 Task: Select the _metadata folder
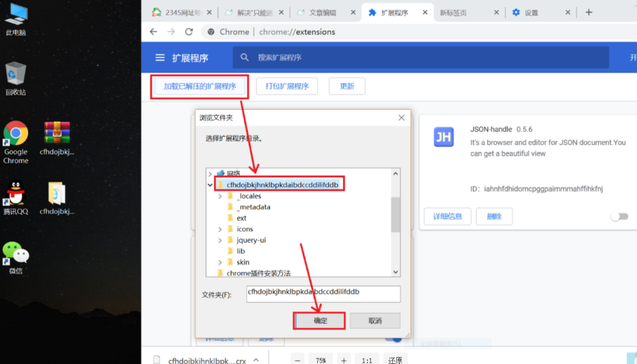(253, 207)
